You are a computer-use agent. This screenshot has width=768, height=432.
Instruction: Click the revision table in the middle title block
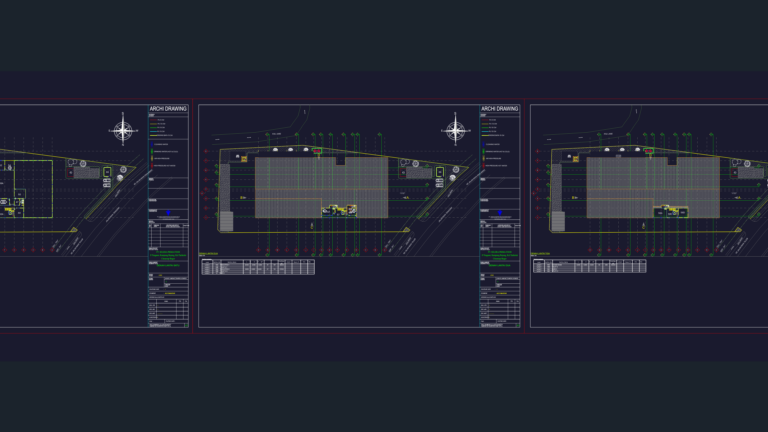pyautogui.click(x=500, y=235)
